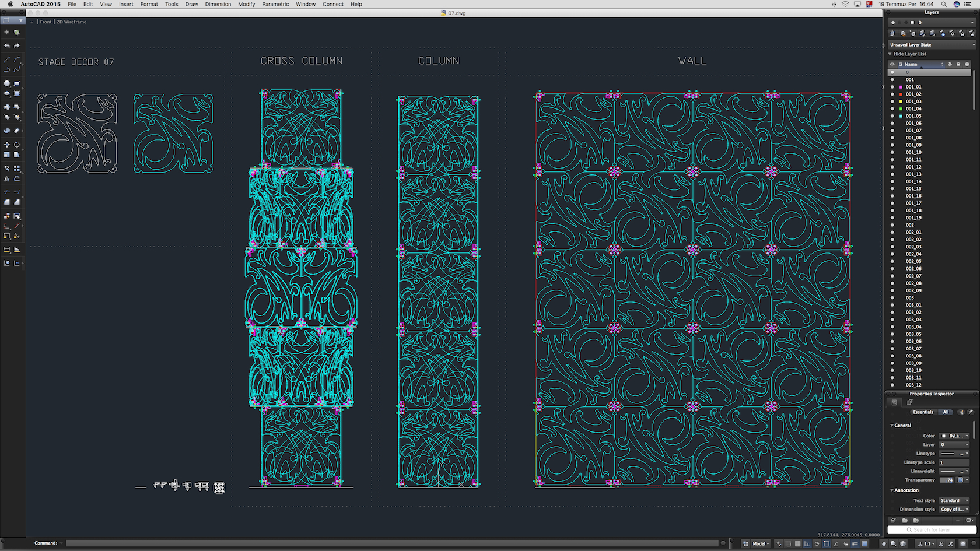The height and width of the screenshot is (551, 980).
Task: Toggle Object Snap in status bar
Action: [827, 543]
